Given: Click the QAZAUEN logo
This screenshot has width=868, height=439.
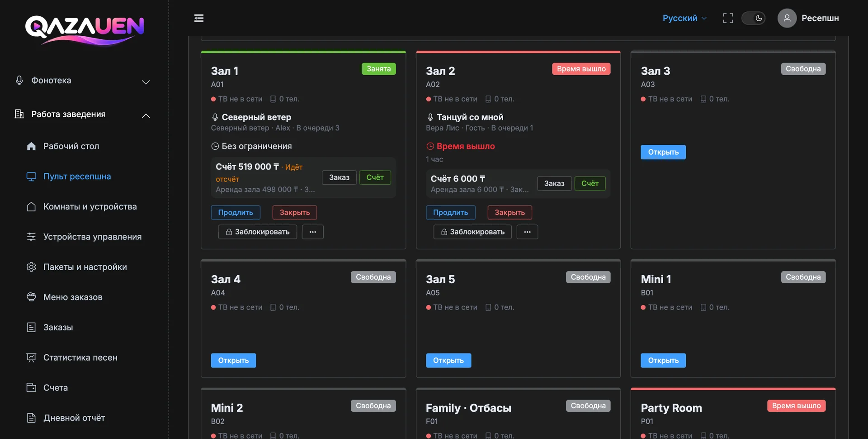Looking at the screenshot, I should pyautogui.click(x=85, y=30).
